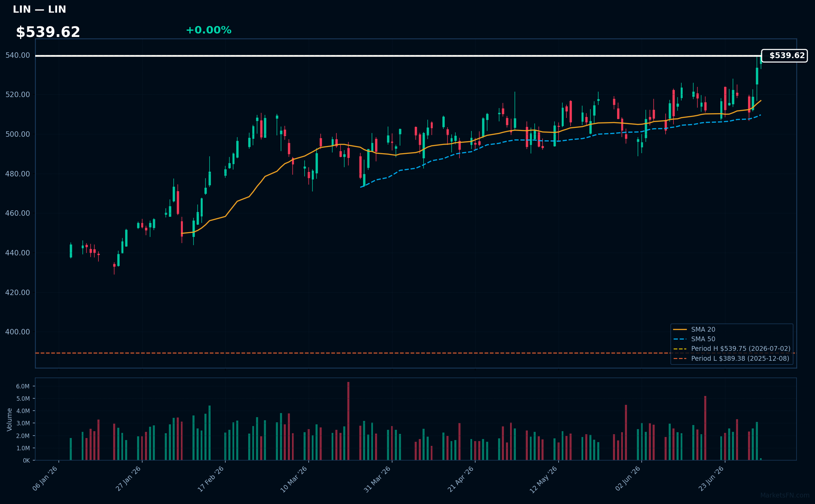The image size is (815, 504).
Task: Select the 17 Feb '26 date label
Action: point(211,479)
